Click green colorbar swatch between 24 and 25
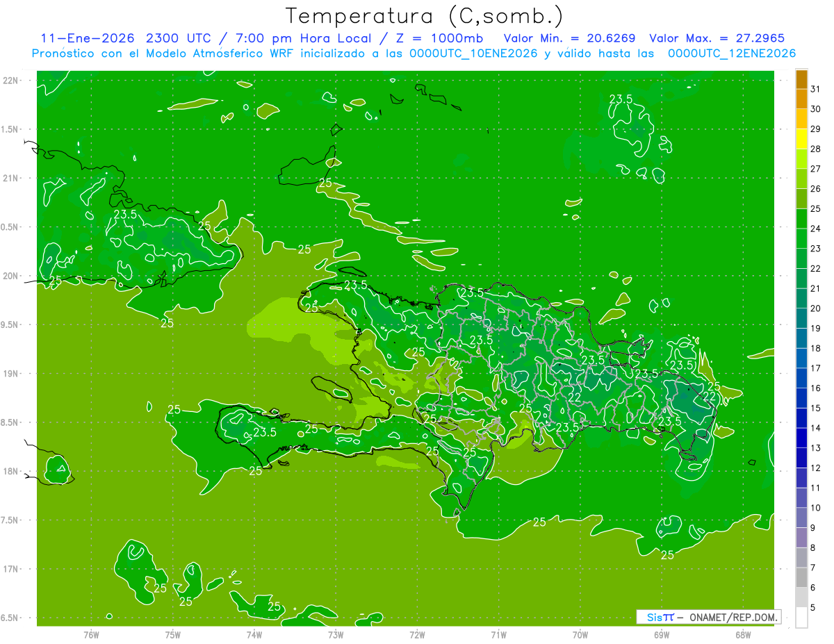 point(801,219)
